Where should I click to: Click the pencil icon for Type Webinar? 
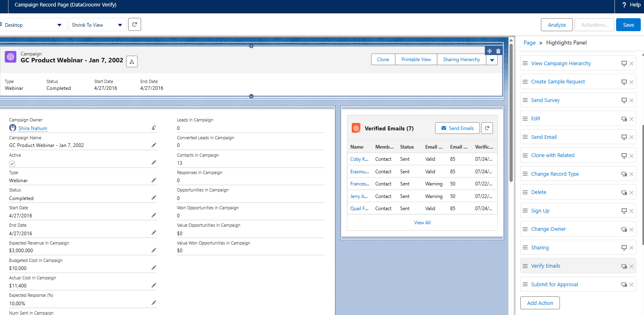pyautogui.click(x=154, y=180)
